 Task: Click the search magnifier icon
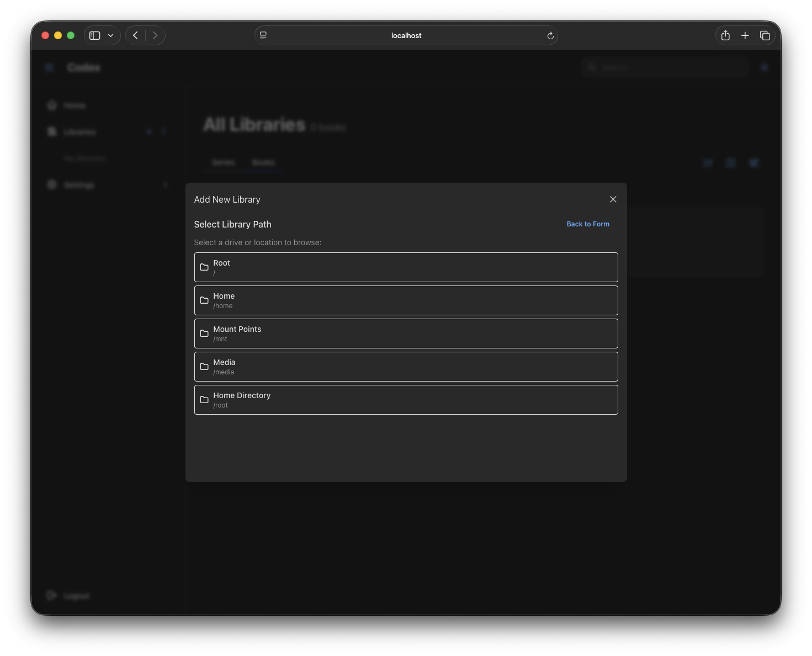(x=592, y=67)
